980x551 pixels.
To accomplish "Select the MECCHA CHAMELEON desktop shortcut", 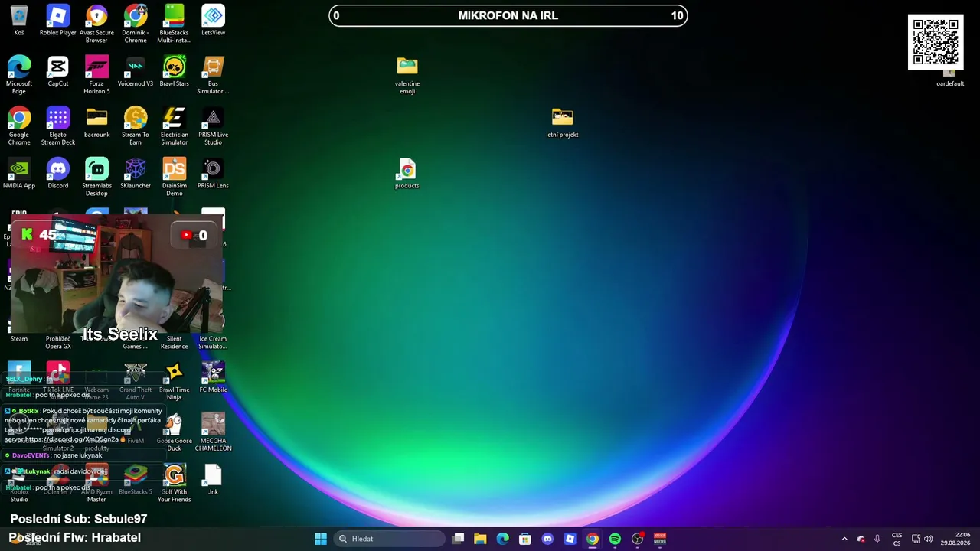I will pyautogui.click(x=213, y=432).
